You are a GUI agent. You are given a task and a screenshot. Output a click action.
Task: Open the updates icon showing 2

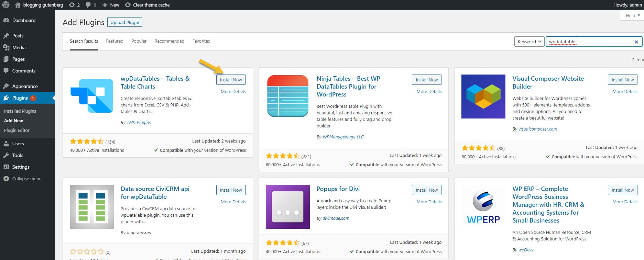[74, 5]
